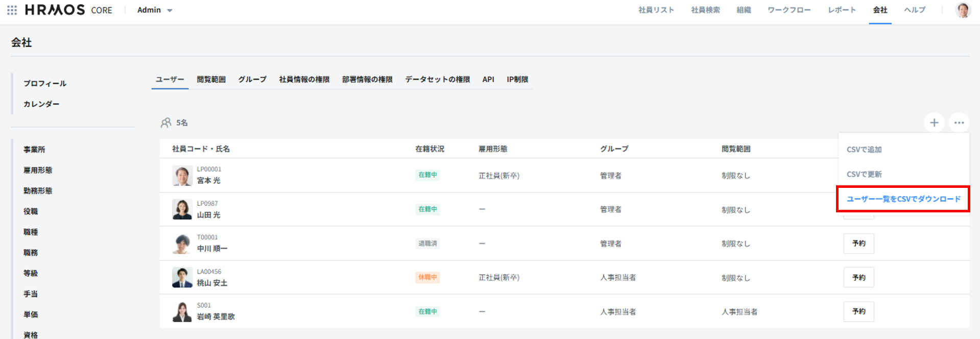The image size is (980, 339).
Task: Switch to the IP制限 tab
Action: tap(517, 80)
